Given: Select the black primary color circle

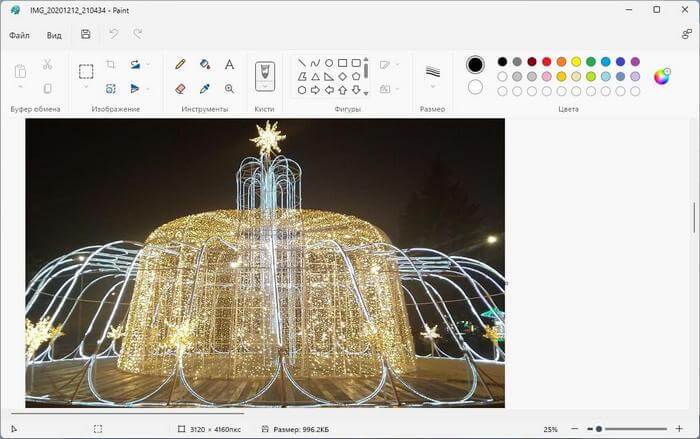Looking at the screenshot, I should (475, 64).
